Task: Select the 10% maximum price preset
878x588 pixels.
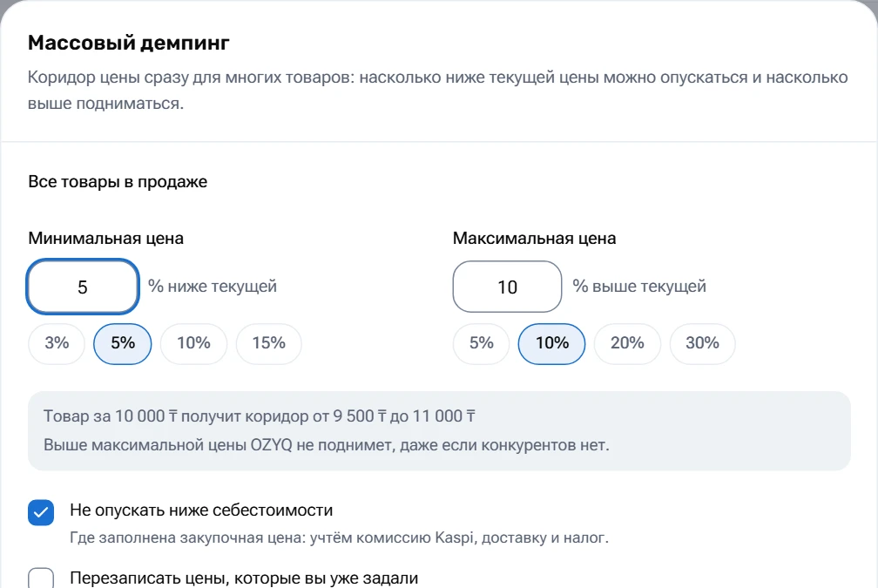Action: click(552, 343)
